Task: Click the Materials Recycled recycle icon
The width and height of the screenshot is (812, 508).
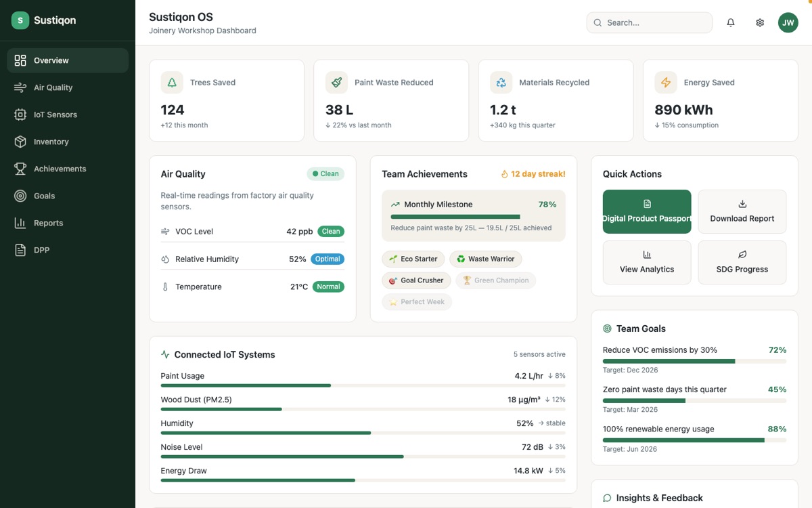Action: 501,83
